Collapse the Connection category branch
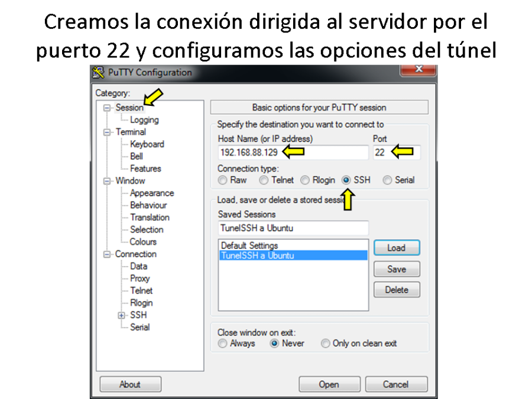This screenshot has height=399, width=532. (108, 254)
